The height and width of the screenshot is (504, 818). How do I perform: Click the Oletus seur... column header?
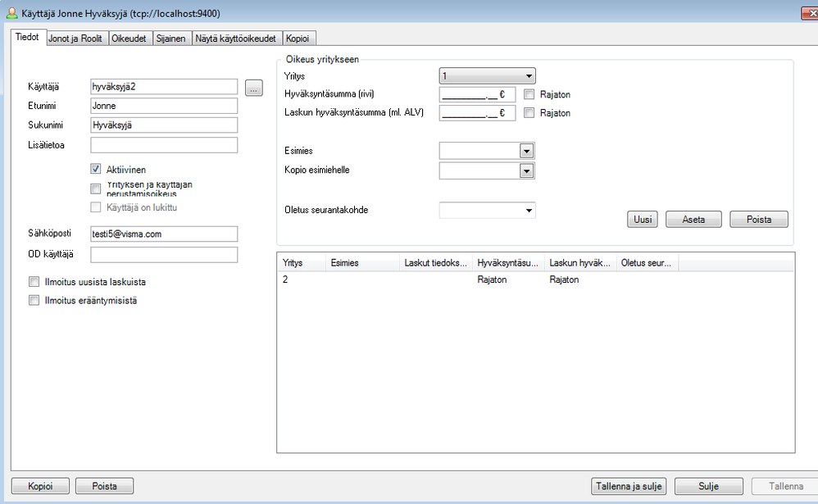coord(648,263)
